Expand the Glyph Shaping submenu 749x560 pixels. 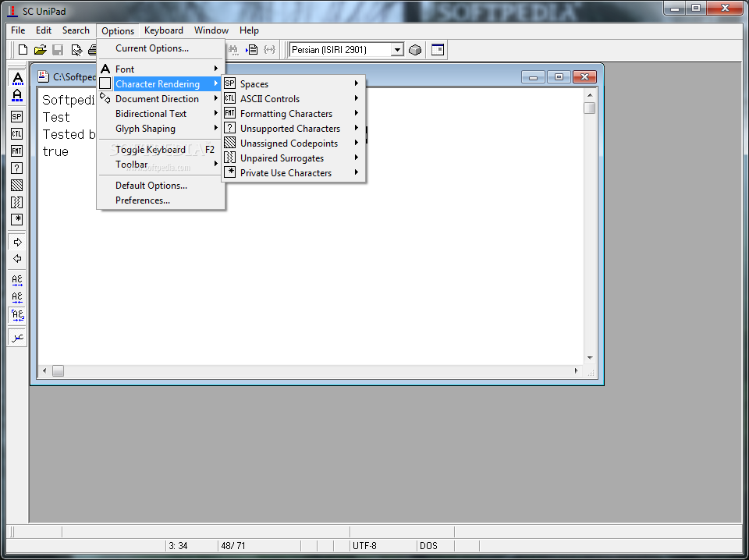pos(161,129)
